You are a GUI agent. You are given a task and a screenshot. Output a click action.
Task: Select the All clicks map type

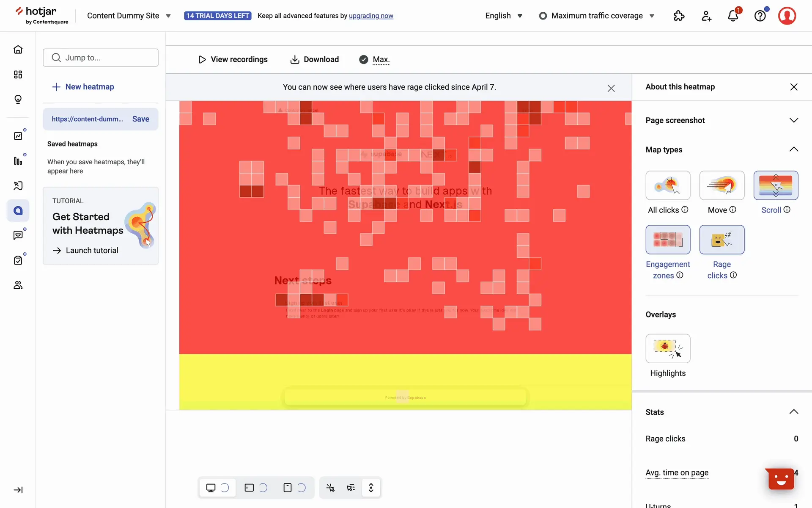[668, 185]
